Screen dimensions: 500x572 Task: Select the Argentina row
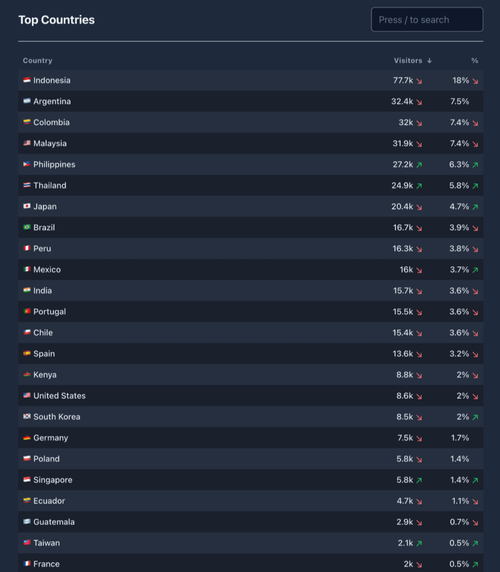pos(251,101)
